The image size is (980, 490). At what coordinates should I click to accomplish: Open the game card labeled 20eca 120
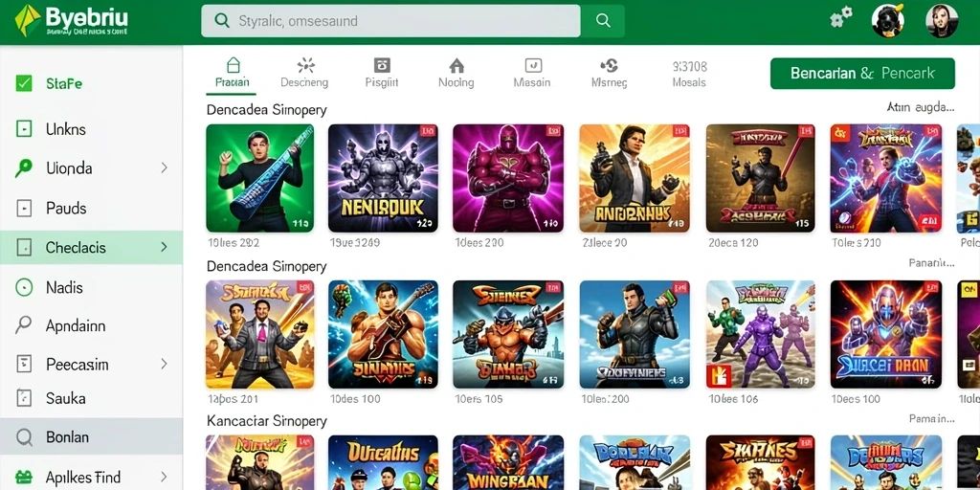pos(761,178)
